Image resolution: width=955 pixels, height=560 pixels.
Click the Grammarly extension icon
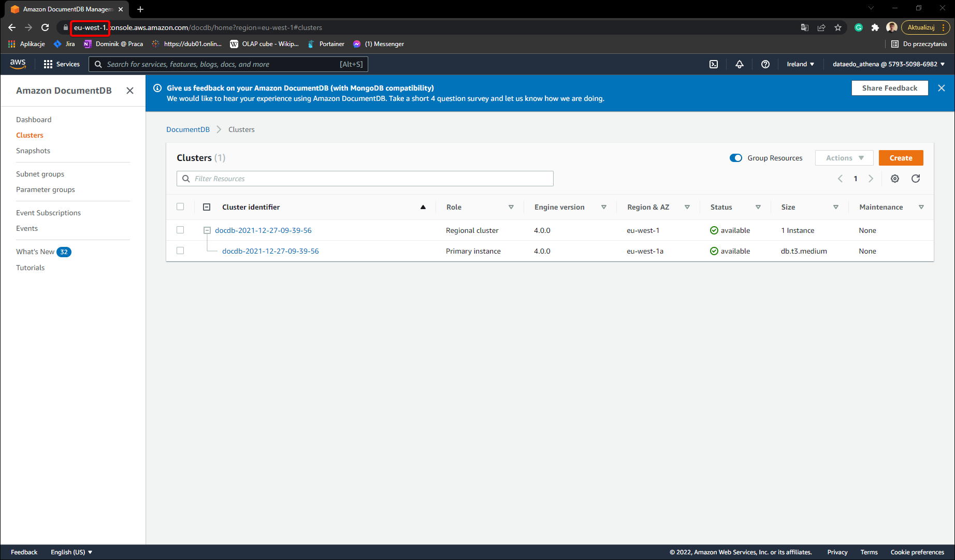(858, 27)
